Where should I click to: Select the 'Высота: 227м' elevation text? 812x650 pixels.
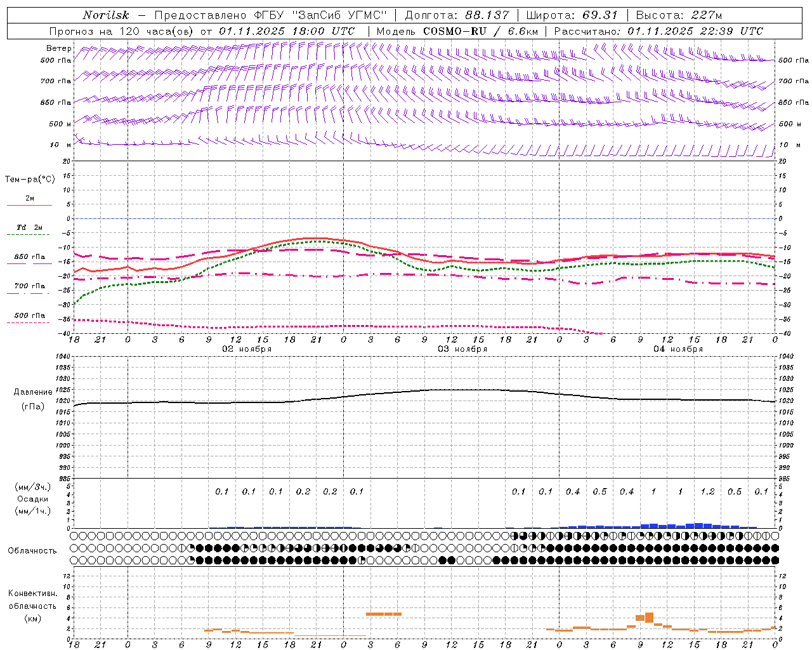tap(679, 15)
